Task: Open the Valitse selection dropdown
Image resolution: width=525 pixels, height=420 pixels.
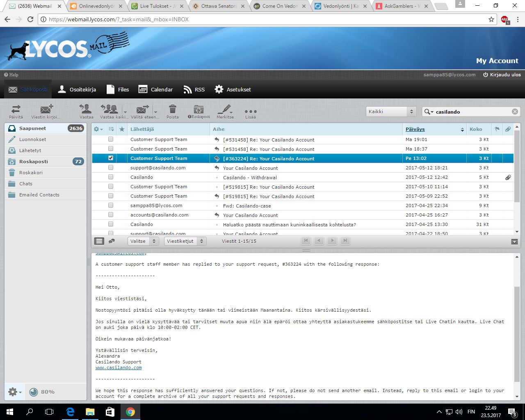Action: (143, 241)
